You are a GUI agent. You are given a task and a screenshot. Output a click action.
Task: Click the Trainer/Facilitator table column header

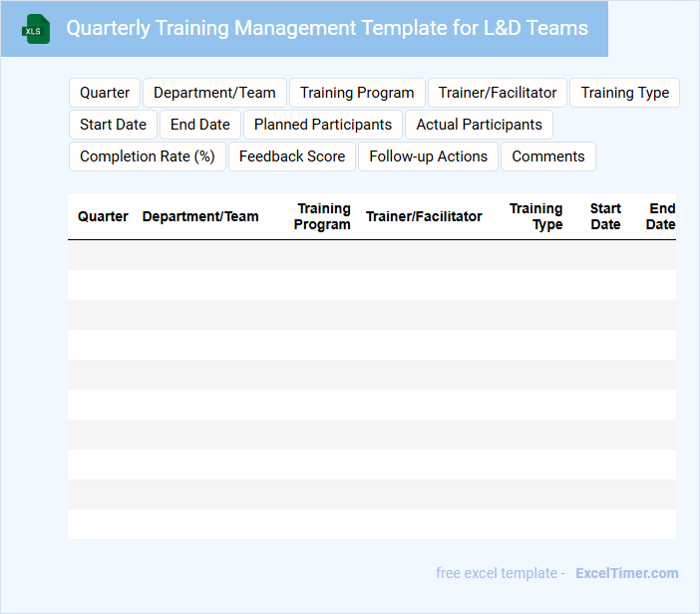[424, 216]
